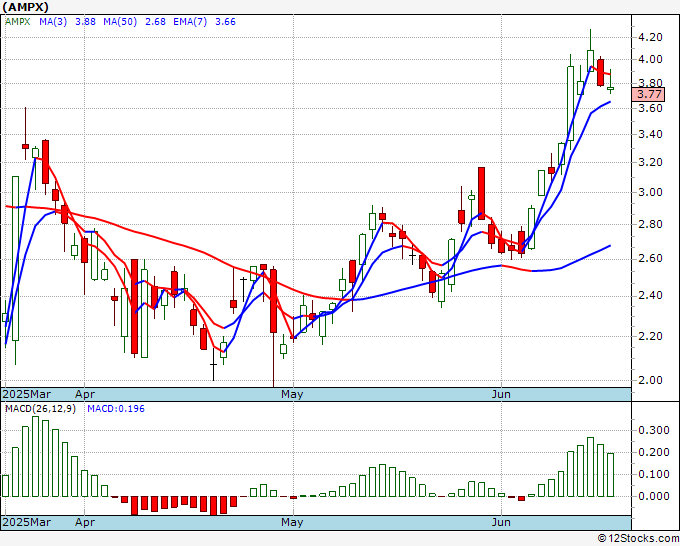
Task: Click the current price tag 3.77
Action: point(648,94)
